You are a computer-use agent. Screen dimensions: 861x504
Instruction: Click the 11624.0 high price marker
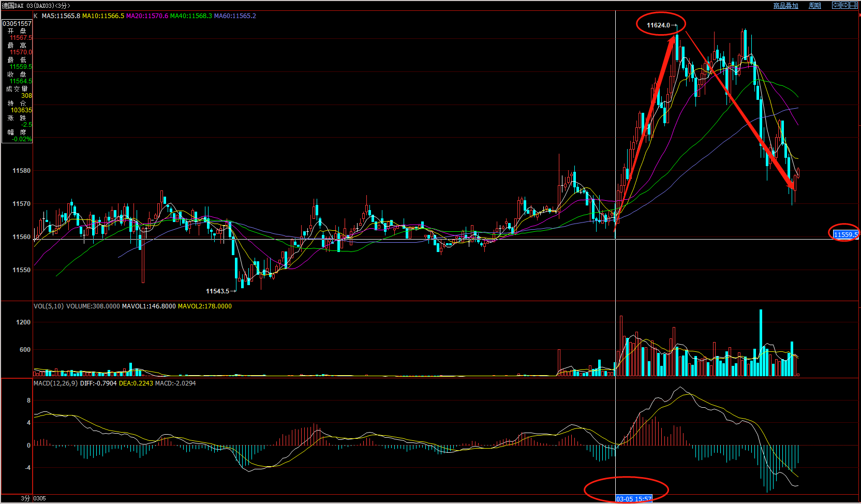658,25
